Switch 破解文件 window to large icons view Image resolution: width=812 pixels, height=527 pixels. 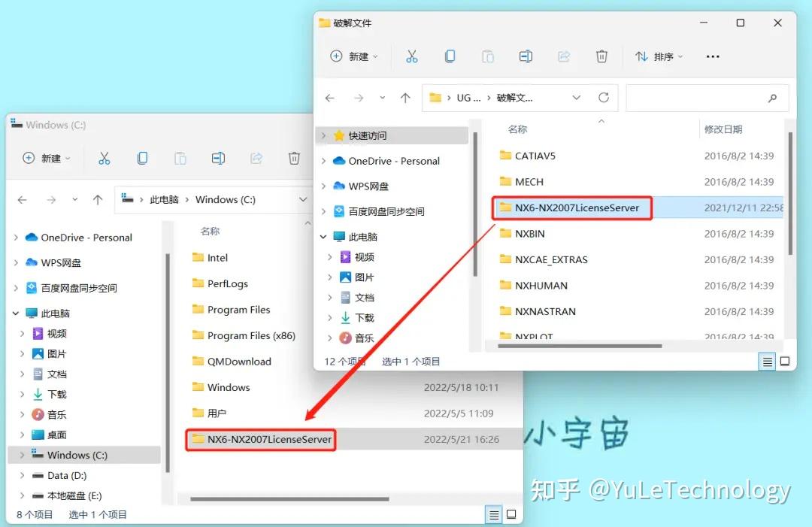784,362
